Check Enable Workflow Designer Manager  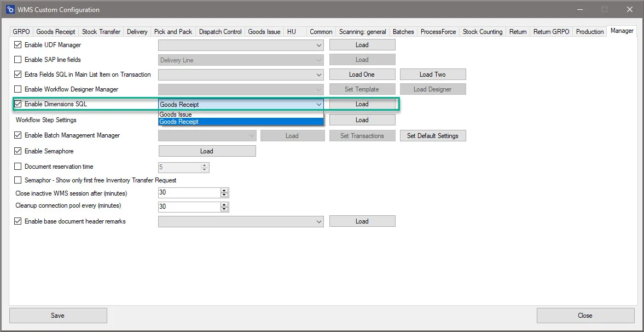coord(18,89)
